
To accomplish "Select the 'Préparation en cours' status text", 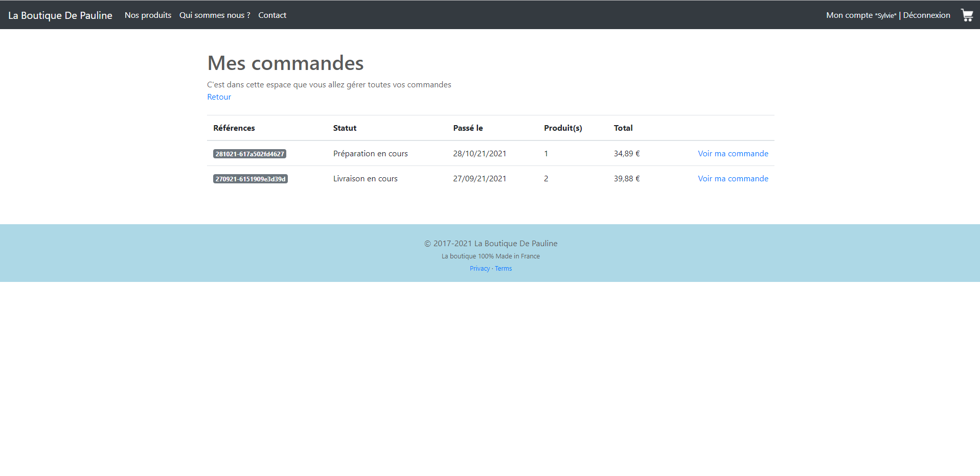I will pyautogui.click(x=370, y=153).
